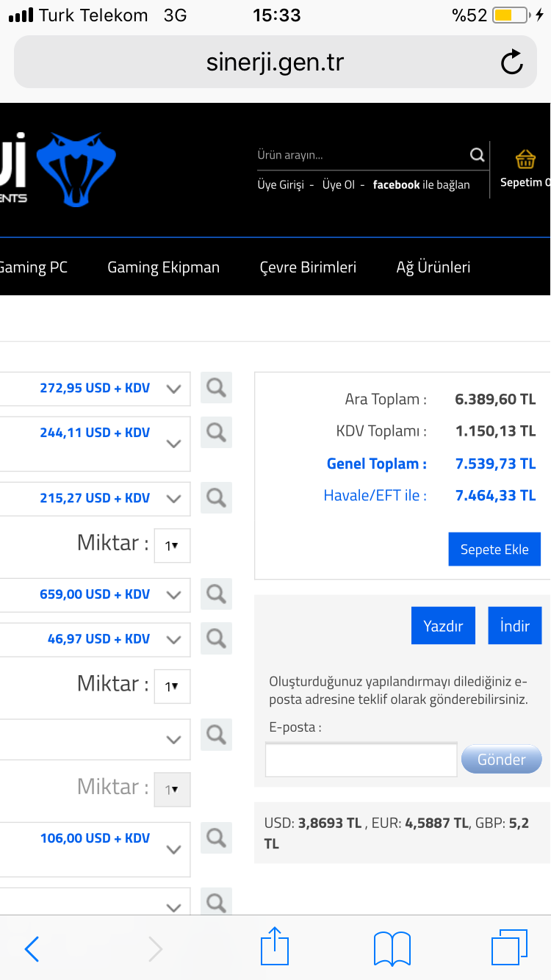Image resolution: width=551 pixels, height=980 pixels.
Task: Connect with facebook ile bağlan link
Action: pyautogui.click(x=421, y=185)
